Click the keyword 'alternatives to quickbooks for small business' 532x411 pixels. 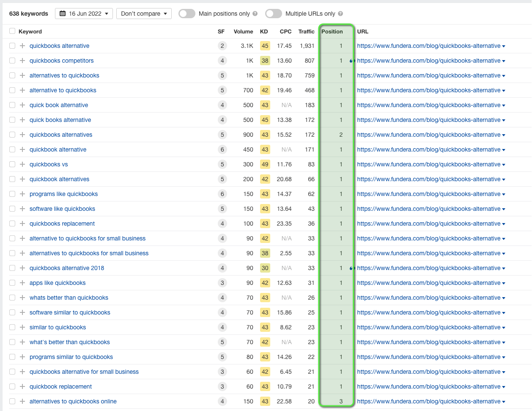click(x=89, y=253)
